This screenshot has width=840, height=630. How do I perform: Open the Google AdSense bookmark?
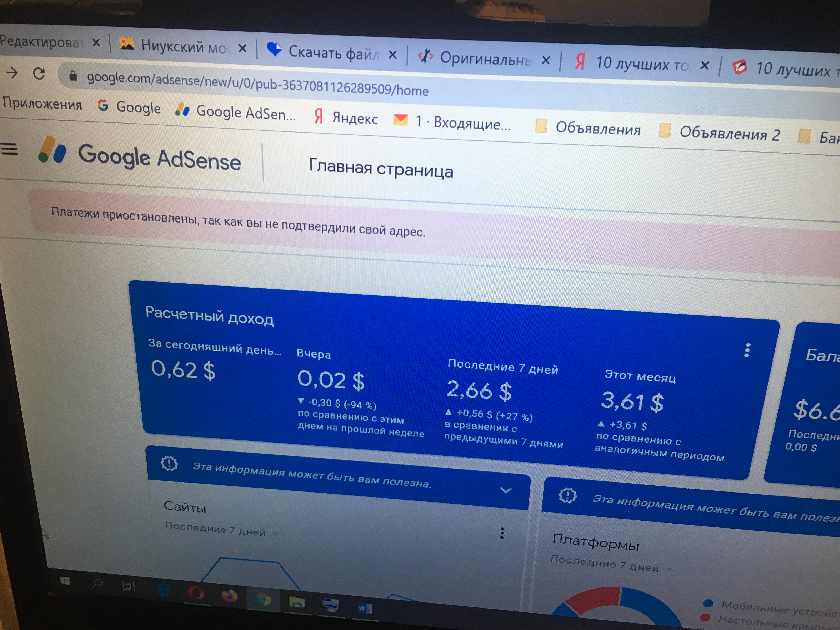235,112
